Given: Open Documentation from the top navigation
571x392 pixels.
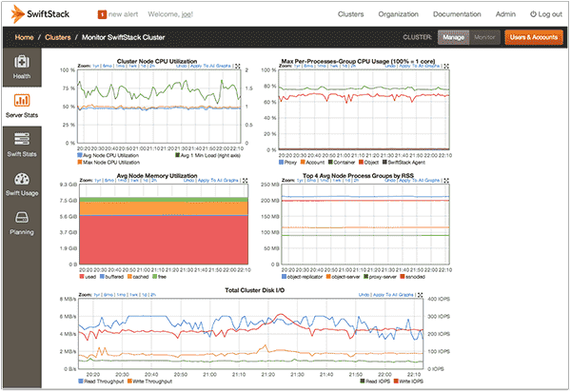Looking at the screenshot, I should tap(457, 14).
